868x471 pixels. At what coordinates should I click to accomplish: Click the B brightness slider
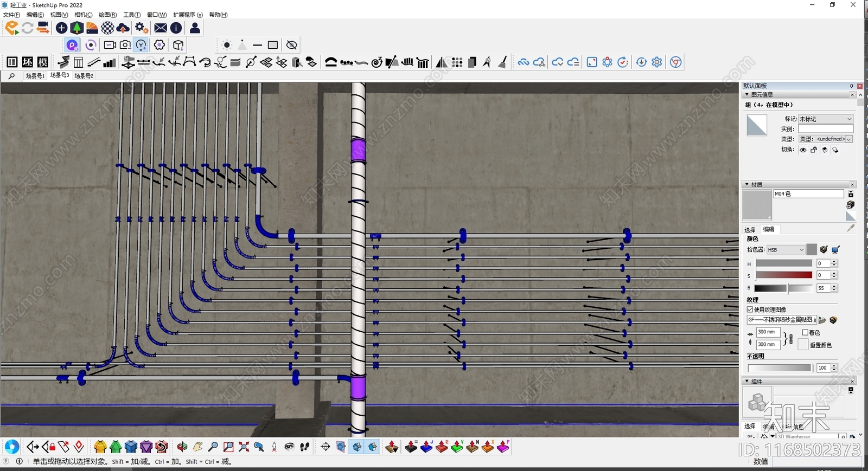[x=784, y=288]
